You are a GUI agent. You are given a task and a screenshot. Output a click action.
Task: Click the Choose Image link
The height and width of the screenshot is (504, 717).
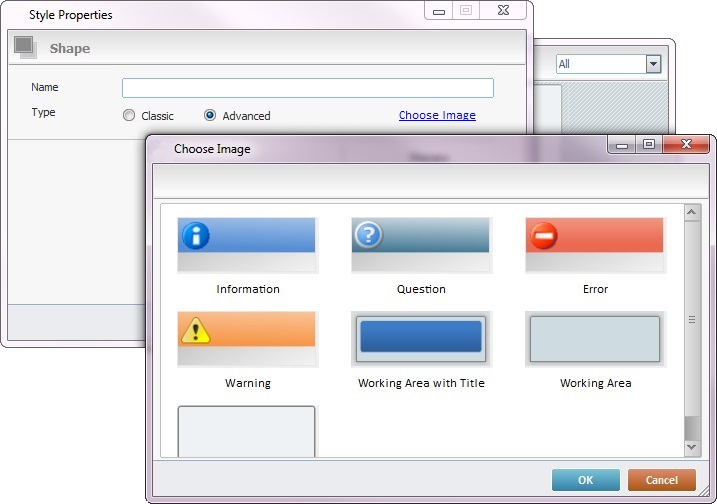click(437, 115)
